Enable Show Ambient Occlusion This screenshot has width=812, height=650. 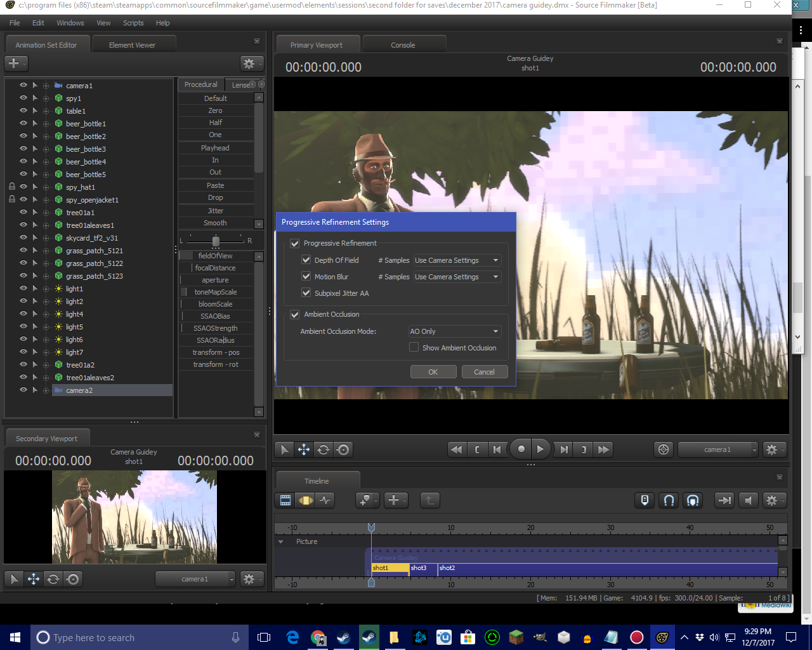(414, 347)
